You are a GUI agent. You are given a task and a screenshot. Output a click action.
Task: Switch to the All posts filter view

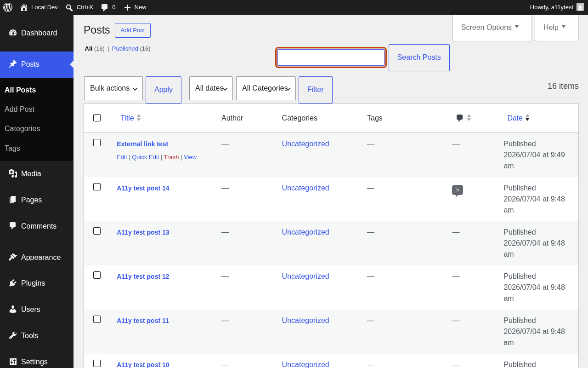pyautogui.click(x=89, y=48)
